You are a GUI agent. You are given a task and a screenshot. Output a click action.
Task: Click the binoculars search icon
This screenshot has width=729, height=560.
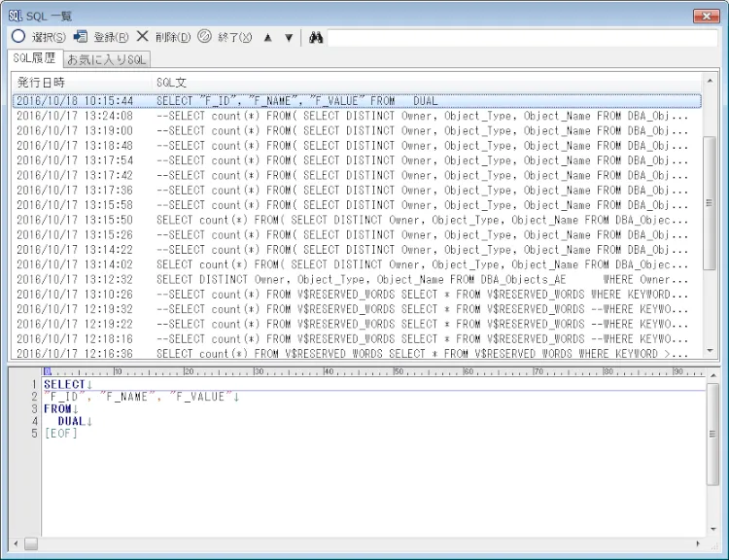(316, 37)
